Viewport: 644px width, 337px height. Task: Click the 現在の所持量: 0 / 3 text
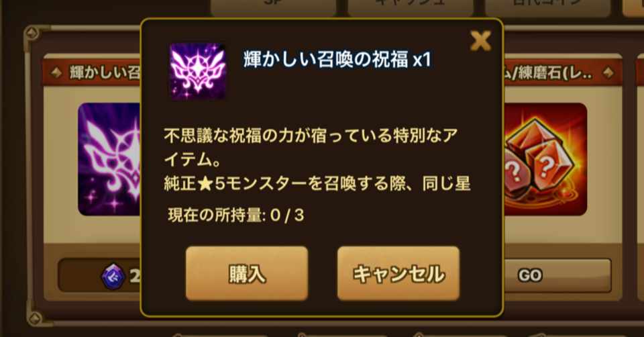click(236, 215)
